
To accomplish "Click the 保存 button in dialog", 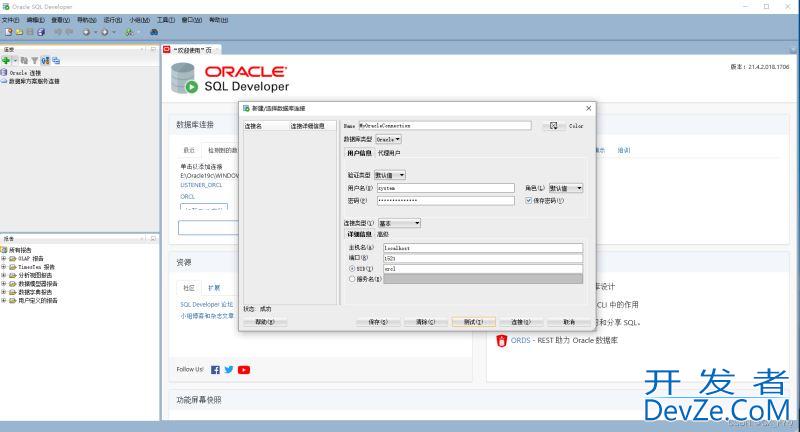I will click(x=378, y=322).
